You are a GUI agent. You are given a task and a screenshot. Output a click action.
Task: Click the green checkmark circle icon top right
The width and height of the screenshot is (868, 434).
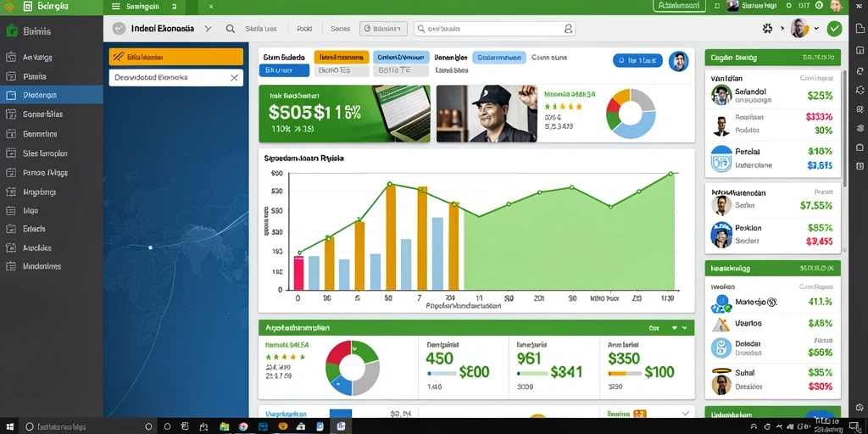point(834,29)
